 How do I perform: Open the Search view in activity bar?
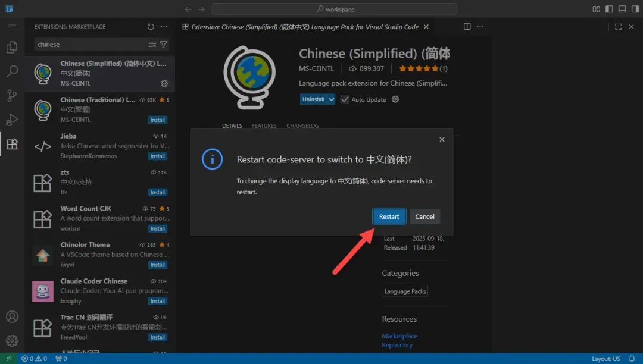[x=12, y=71]
